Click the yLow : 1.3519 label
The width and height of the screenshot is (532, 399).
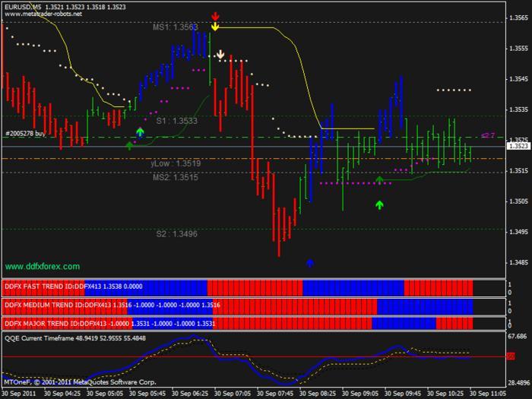(176, 163)
